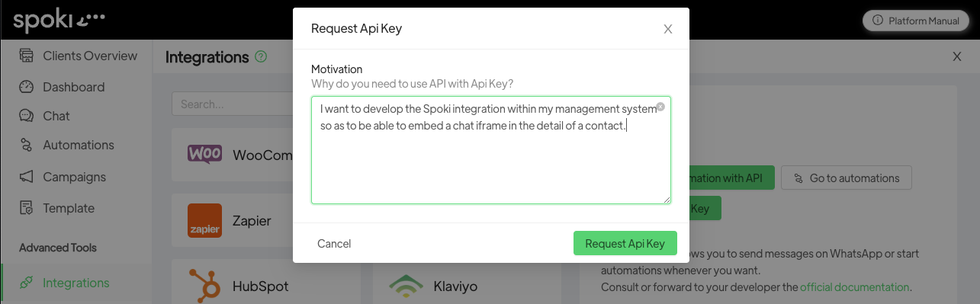This screenshot has width=980, height=304.
Task: Click the Integrations rocket icon
Action: click(x=27, y=283)
